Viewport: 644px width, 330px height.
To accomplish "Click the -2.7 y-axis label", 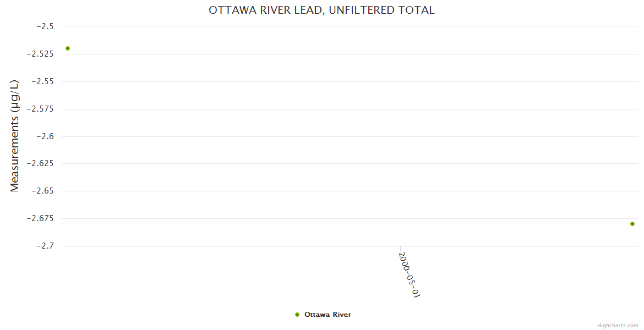I will pyautogui.click(x=45, y=246).
